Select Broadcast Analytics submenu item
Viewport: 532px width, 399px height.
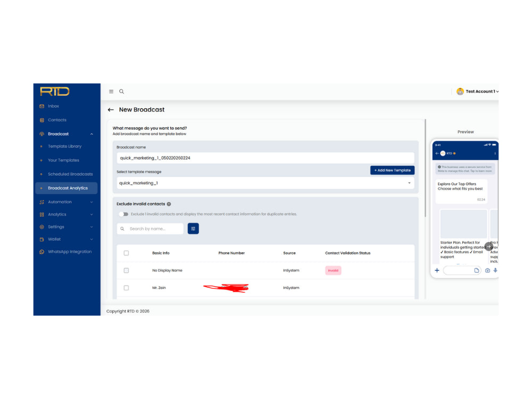coord(68,188)
